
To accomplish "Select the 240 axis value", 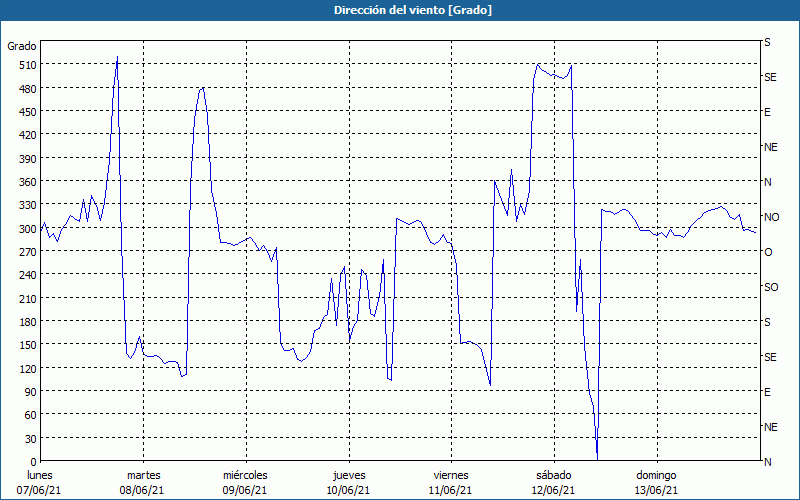I will pos(28,275).
